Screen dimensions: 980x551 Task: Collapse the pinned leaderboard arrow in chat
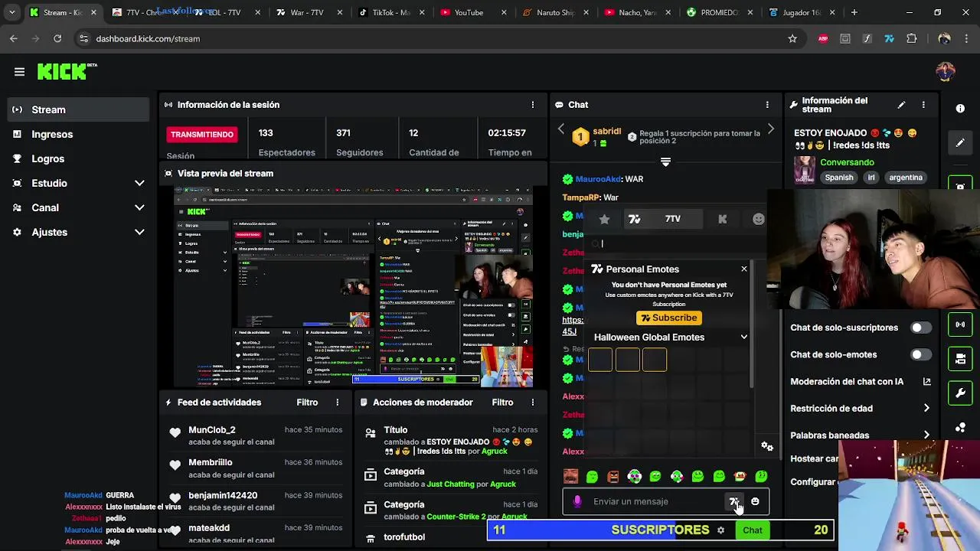[665, 162]
